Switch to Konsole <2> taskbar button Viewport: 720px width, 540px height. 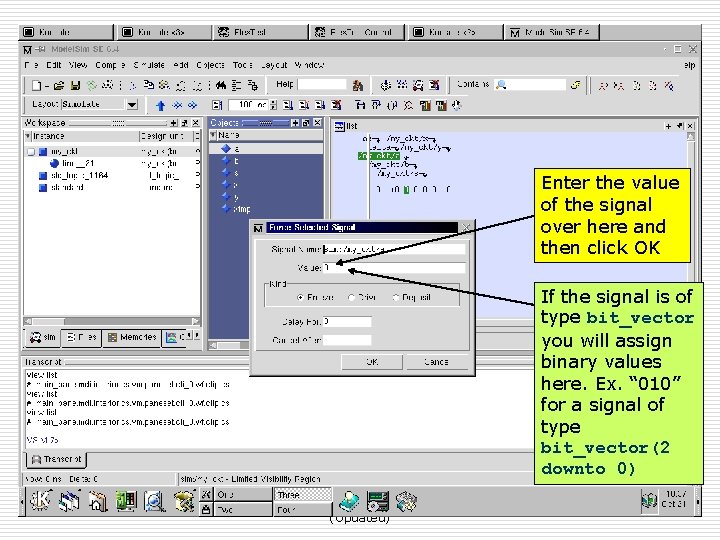454,32
